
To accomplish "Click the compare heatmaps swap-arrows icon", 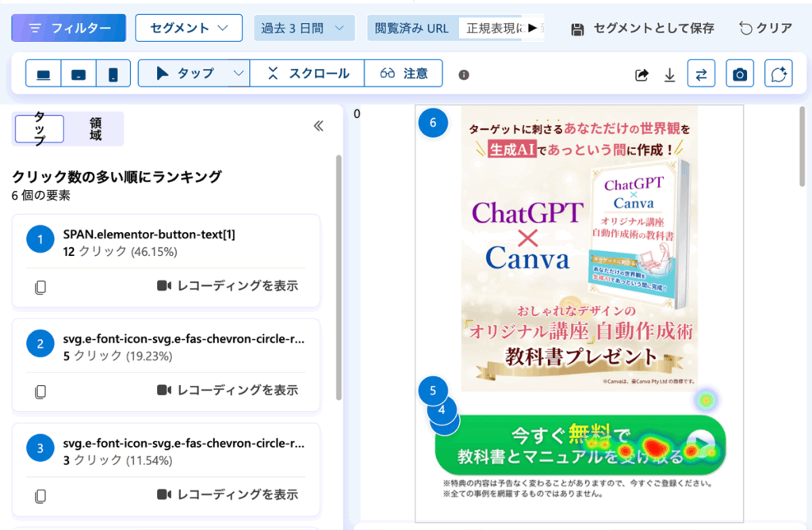I will coord(701,74).
